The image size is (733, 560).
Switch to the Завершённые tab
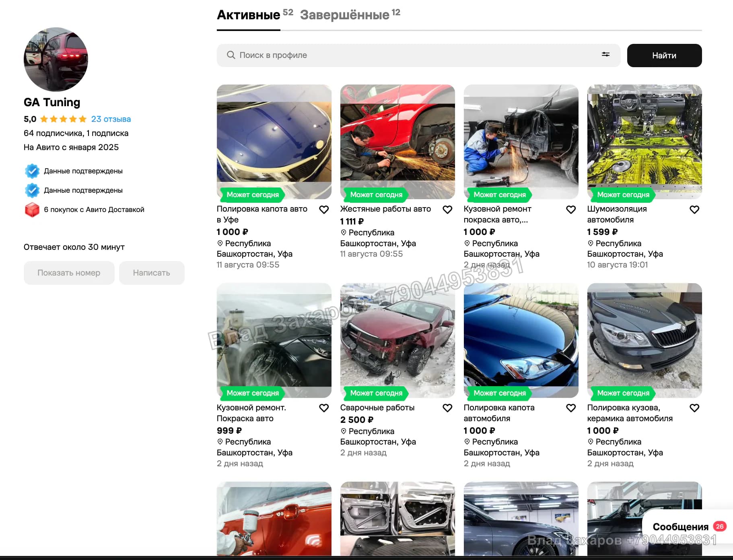coord(345,15)
